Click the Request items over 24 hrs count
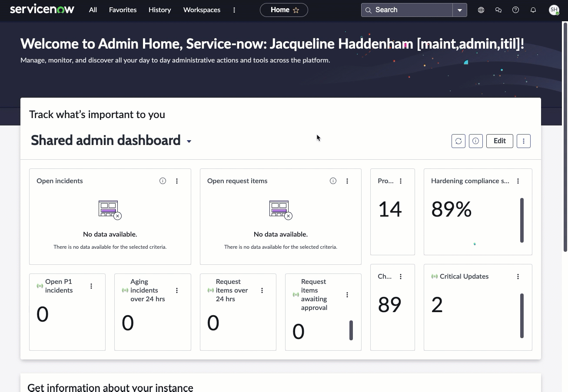Image resolution: width=568 pixels, height=392 pixels. (213, 323)
